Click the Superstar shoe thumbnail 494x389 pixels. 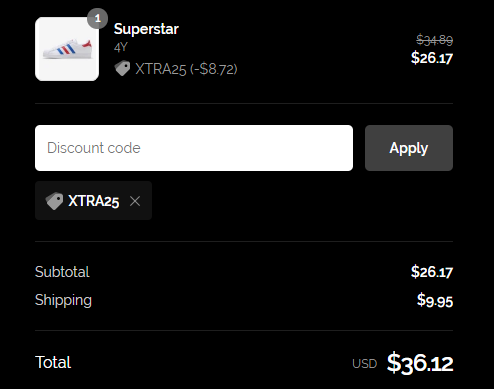pos(67,49)
